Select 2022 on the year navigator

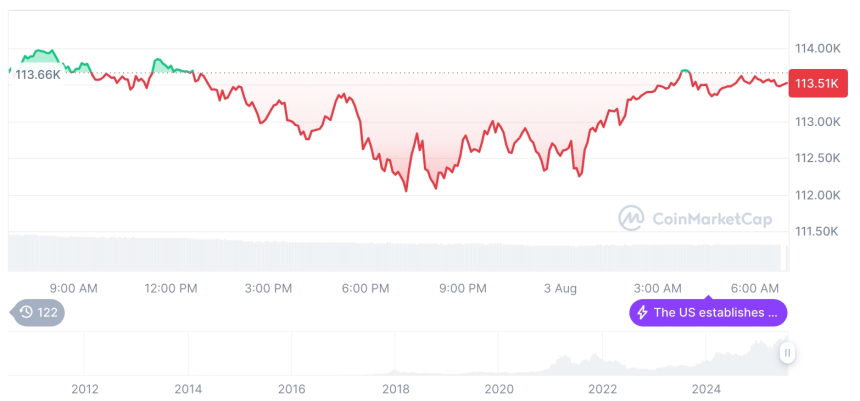(x=602, y=388)
